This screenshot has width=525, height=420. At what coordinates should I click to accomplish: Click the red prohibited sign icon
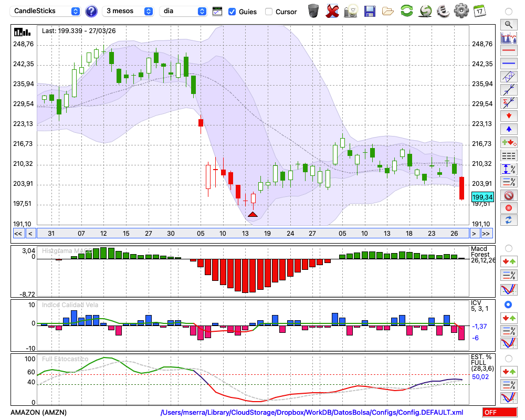(x=508, y=195)
